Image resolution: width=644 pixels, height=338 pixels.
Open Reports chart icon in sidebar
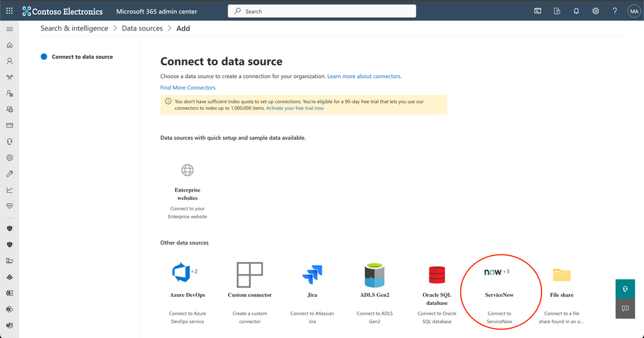coord(10,190)
